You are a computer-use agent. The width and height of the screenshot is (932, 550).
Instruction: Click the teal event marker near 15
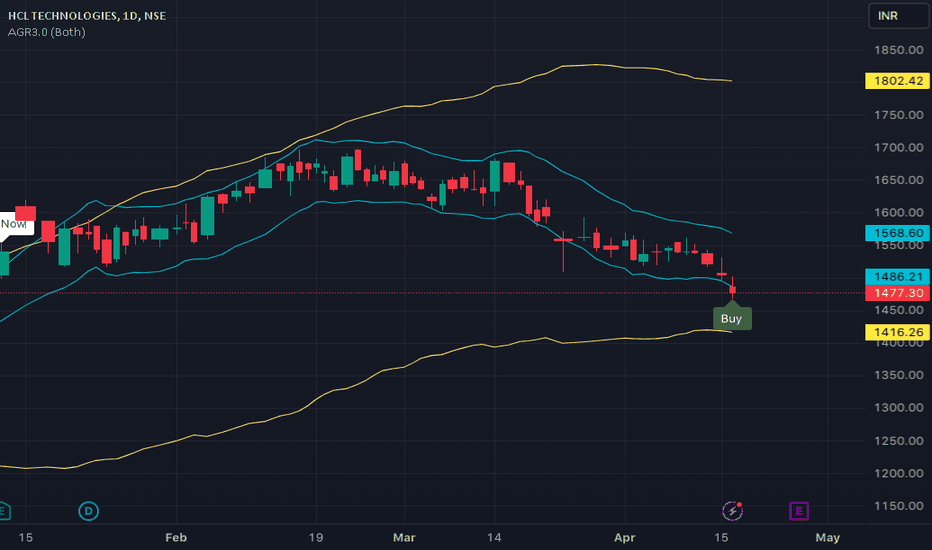4,511
